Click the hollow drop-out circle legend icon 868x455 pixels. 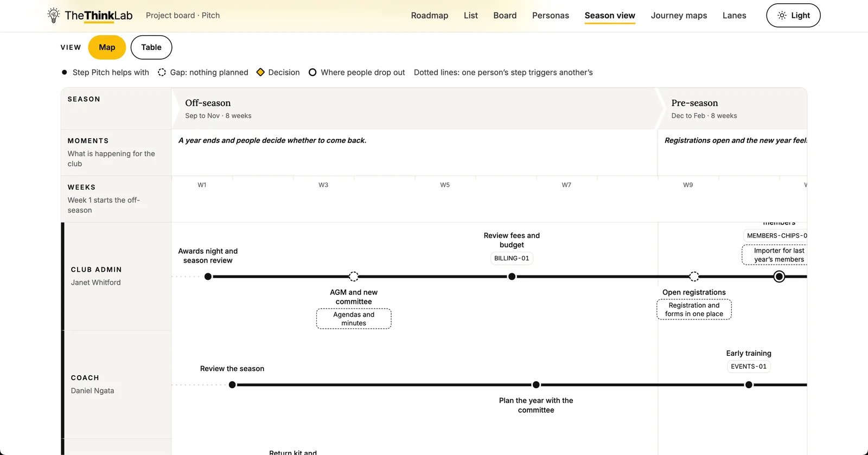[x=312, y=72]
